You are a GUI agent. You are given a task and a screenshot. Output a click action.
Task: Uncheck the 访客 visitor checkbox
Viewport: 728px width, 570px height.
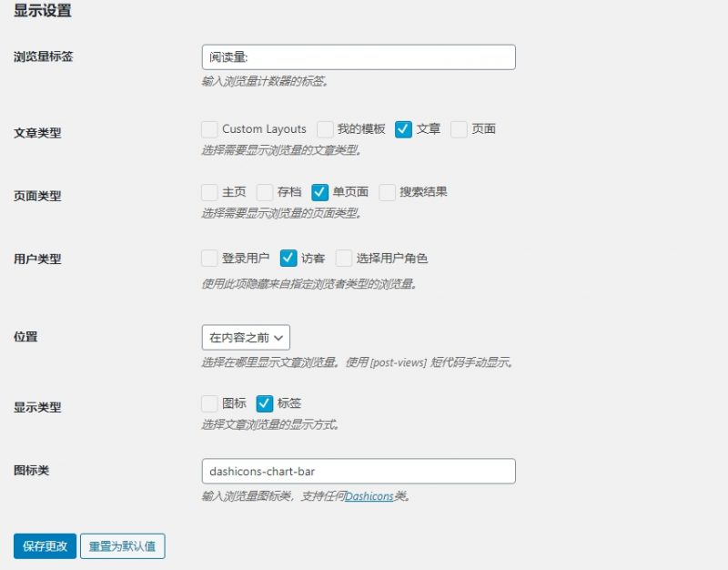point(288,259)
